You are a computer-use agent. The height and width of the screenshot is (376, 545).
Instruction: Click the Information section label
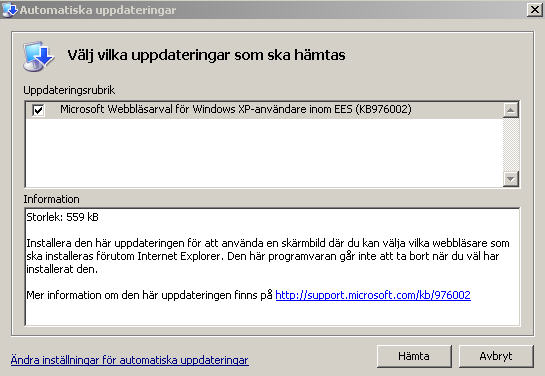pos(51,199)
